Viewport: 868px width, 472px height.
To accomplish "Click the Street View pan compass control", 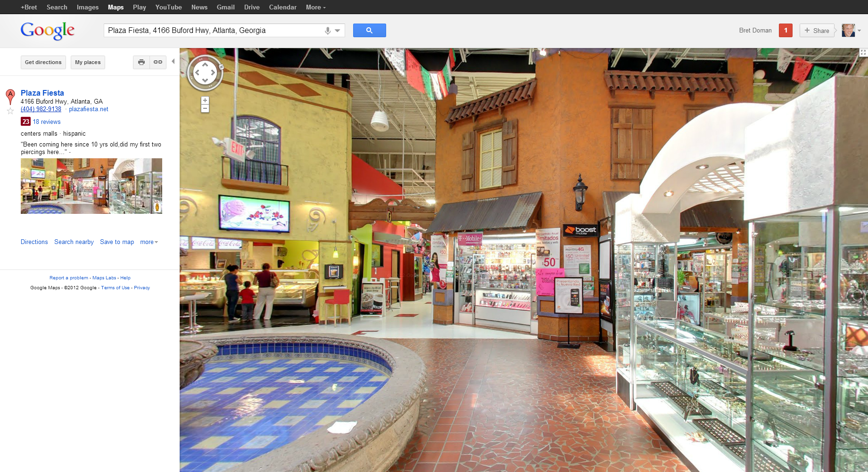I will [205, 73].
